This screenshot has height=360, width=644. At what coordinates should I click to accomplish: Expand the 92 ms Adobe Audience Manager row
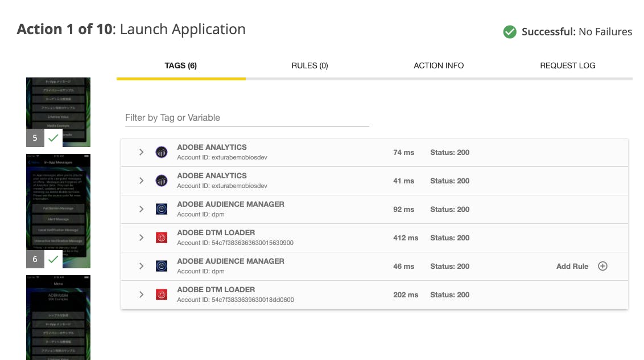[x=141, y=209]
